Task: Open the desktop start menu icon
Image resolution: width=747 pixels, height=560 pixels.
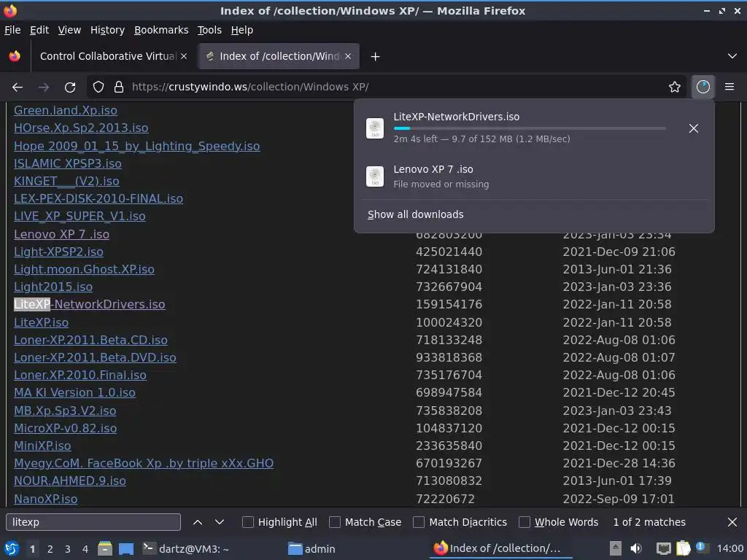Action: point(11,549)
